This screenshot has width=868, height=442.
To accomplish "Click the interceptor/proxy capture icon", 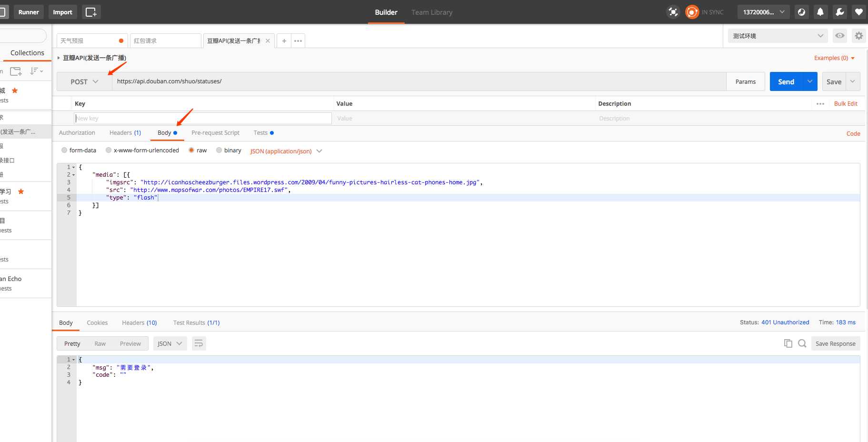I will click(673, 12).
